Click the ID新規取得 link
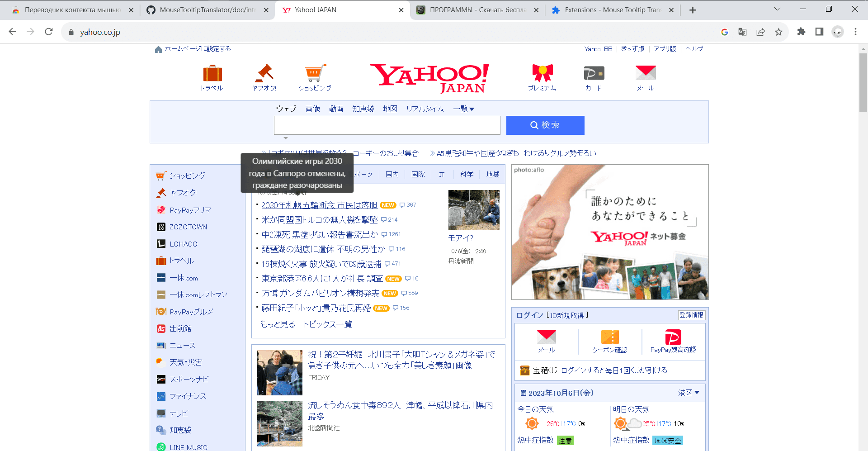The width and height of the screenshot is (868, 451). pos(567,315)
